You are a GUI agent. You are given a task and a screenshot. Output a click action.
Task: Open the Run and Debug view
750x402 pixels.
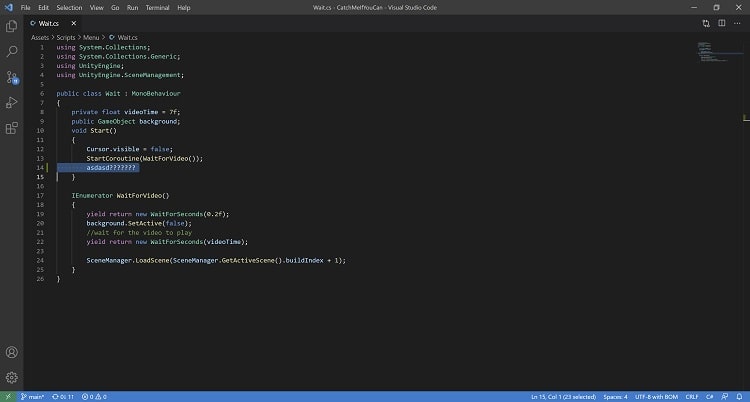(11, 102)
